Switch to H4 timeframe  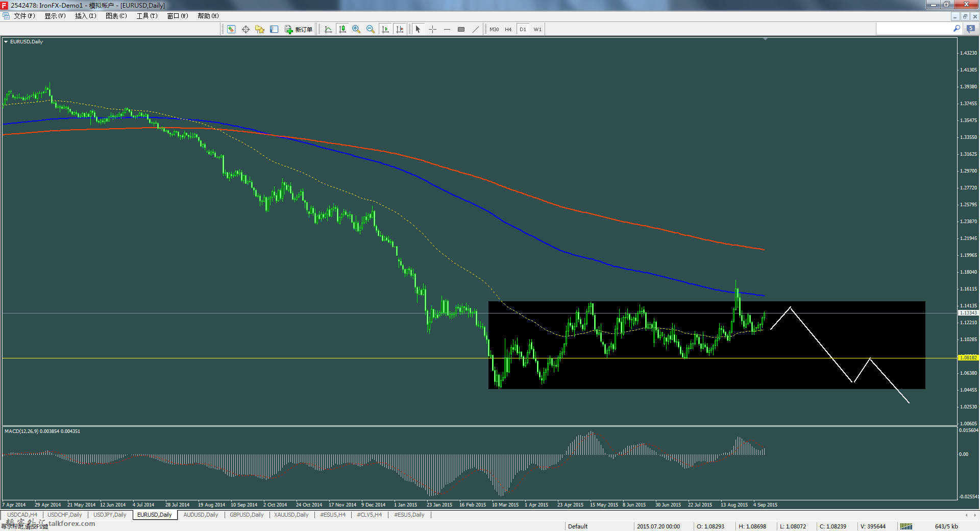pyautogui.click(x=508, y=29)
